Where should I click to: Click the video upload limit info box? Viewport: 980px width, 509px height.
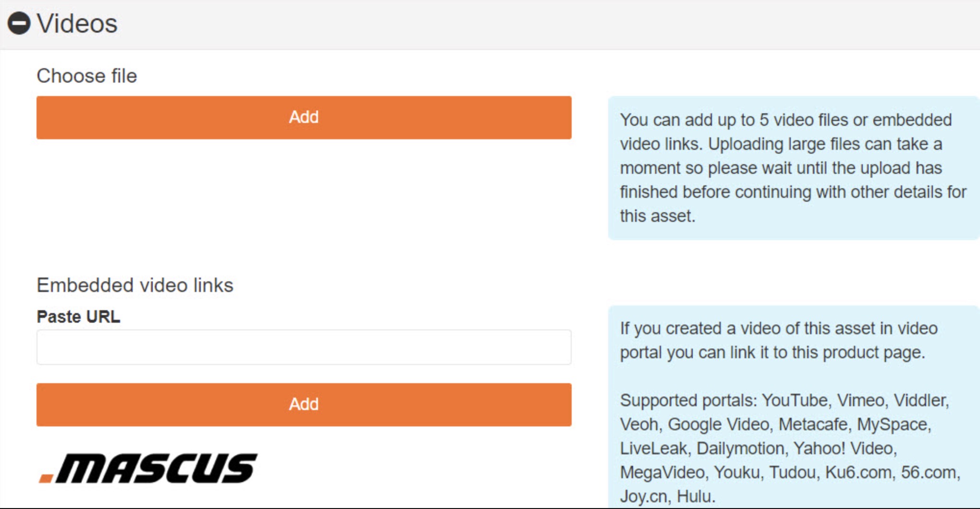[x=794, y=168]
